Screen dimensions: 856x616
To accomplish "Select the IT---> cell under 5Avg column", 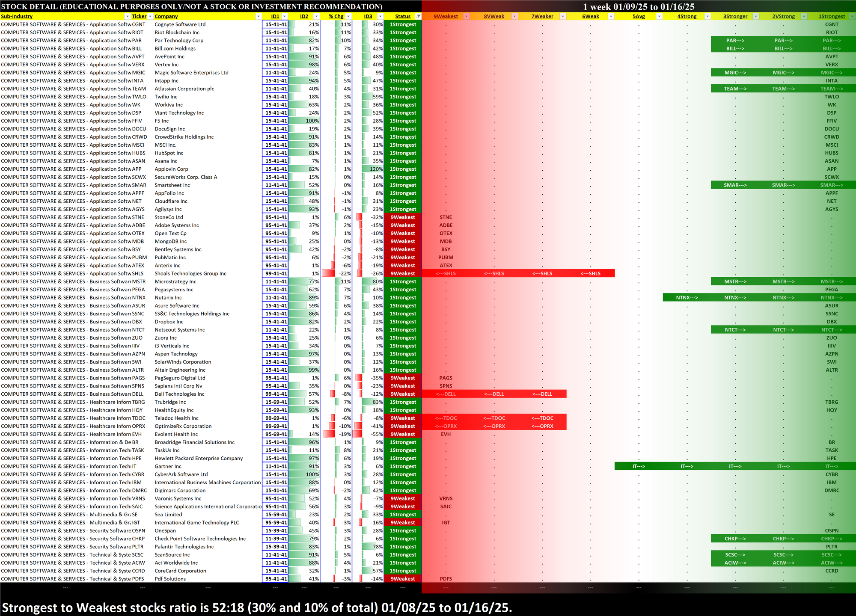I will coord(638,466).
